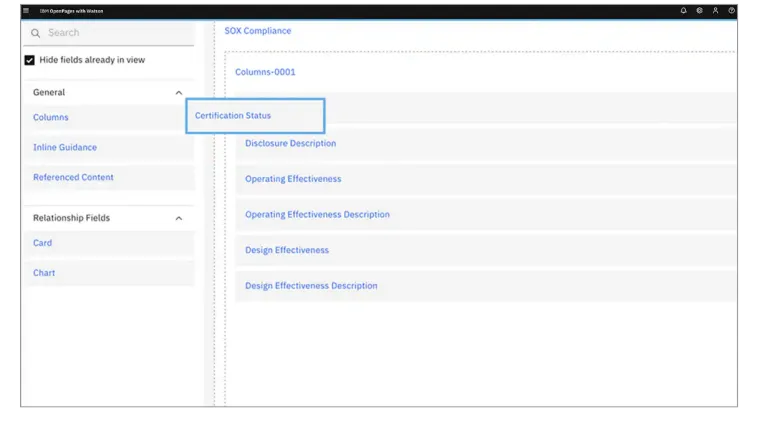The image size is (757, 425).
Task: Select the Inline Guidance item
Action: (109, 147)
